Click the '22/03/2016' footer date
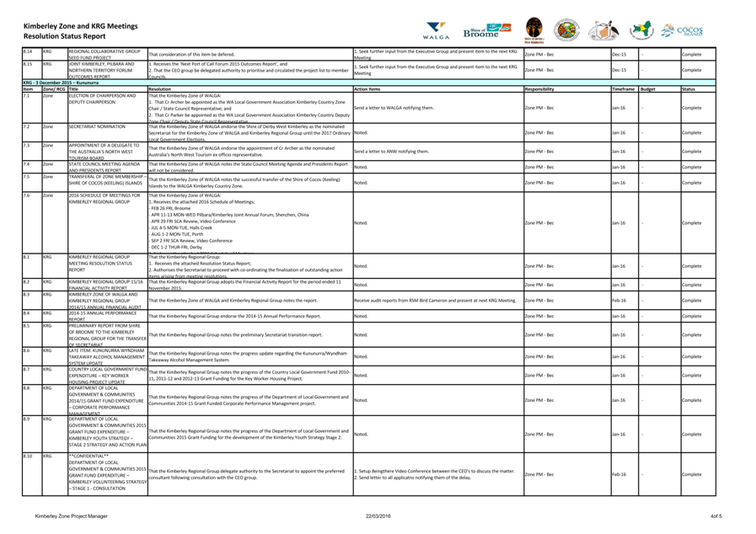756x534 pixels. [378, 516]
